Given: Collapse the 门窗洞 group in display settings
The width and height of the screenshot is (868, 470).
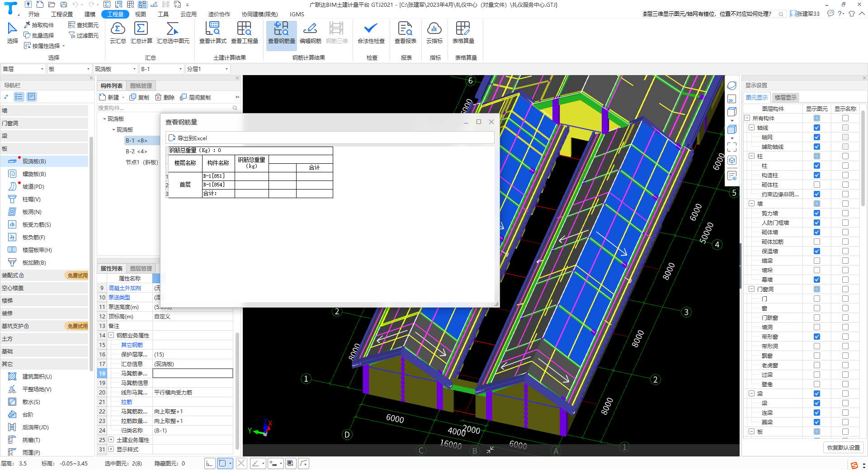Looking at the screenshot, I should [x=751, y=289].
